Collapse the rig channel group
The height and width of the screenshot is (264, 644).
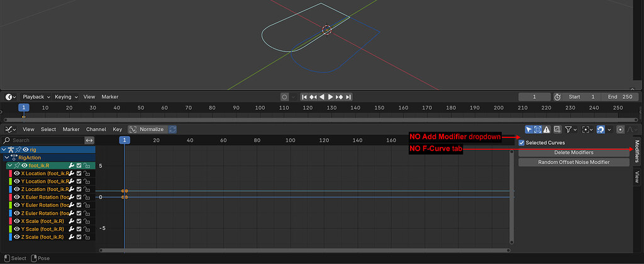coord(4,150)
